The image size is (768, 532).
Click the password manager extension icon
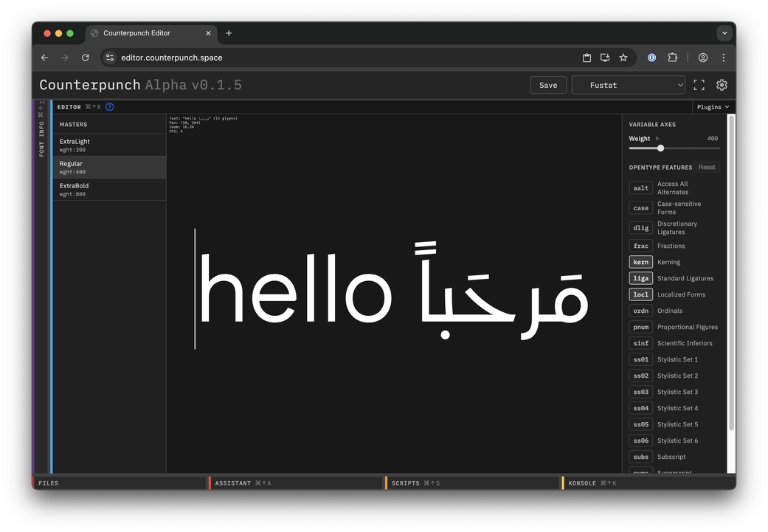[x=651, y=58]
